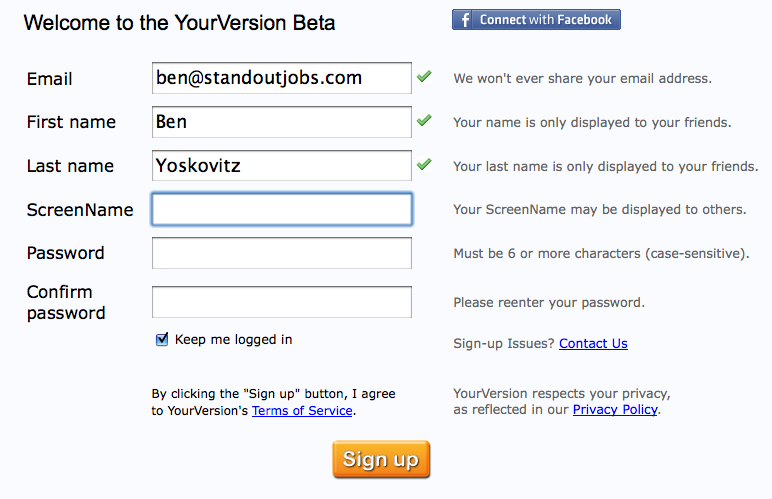Click the green checkmark beside Email
Viewport: 772px width, 499px height.
coord(424,76)
